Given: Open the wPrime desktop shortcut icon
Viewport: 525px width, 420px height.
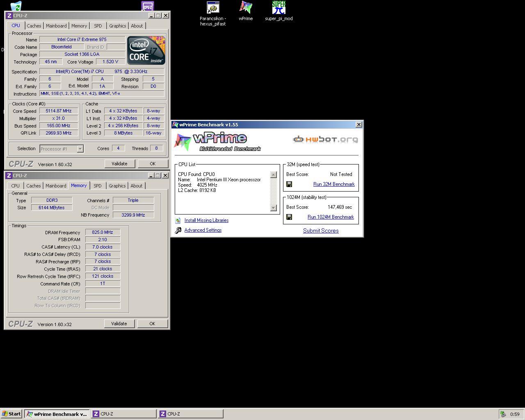Looking at the screenshot, I should pyautogui.click(x=246, y=7).
